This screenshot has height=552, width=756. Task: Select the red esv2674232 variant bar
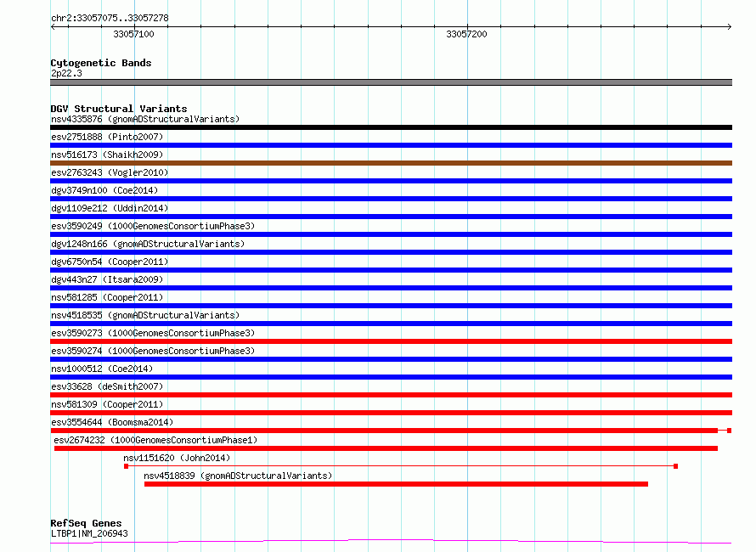click(x=386, y=448)
